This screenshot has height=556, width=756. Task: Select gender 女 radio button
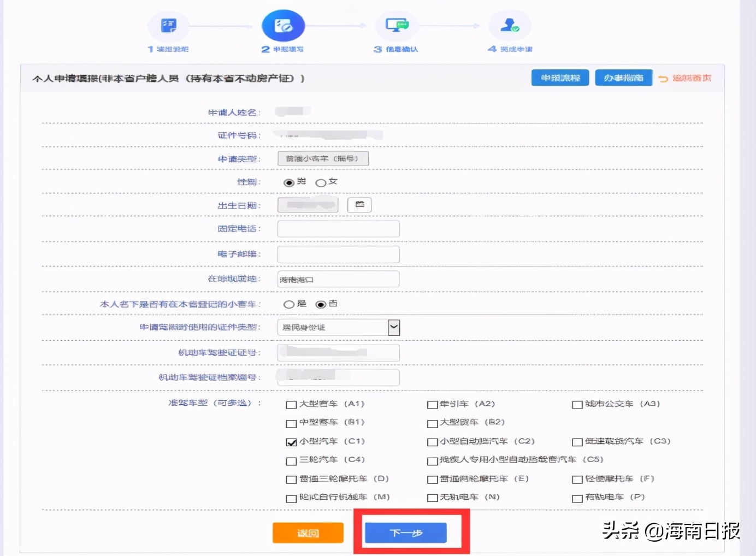321,183
